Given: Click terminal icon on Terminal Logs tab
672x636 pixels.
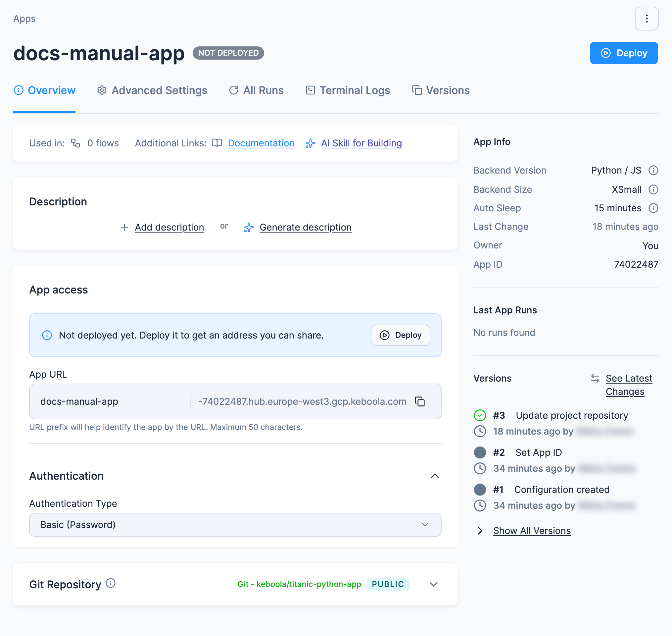Looking at the screenshot, I should click(x=310, y=90).
